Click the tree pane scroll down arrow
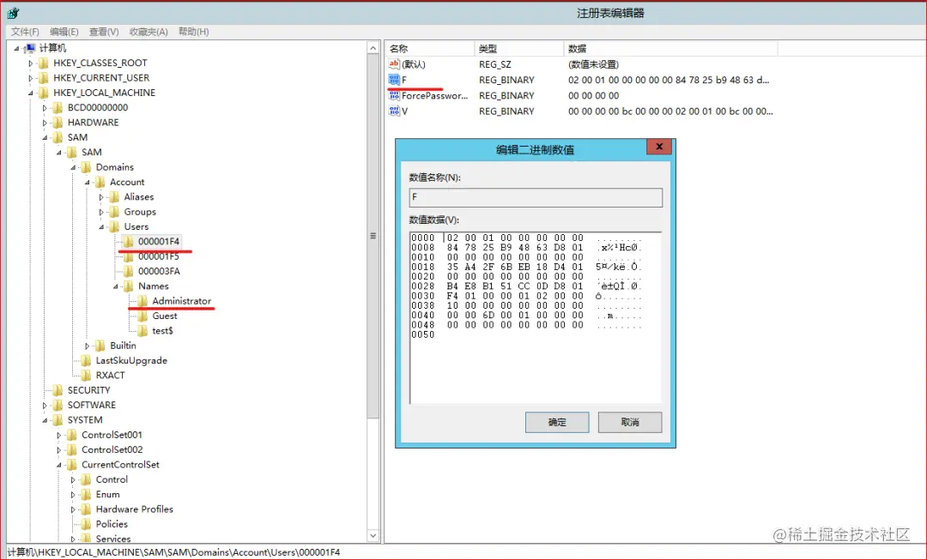 pos(373,535)
